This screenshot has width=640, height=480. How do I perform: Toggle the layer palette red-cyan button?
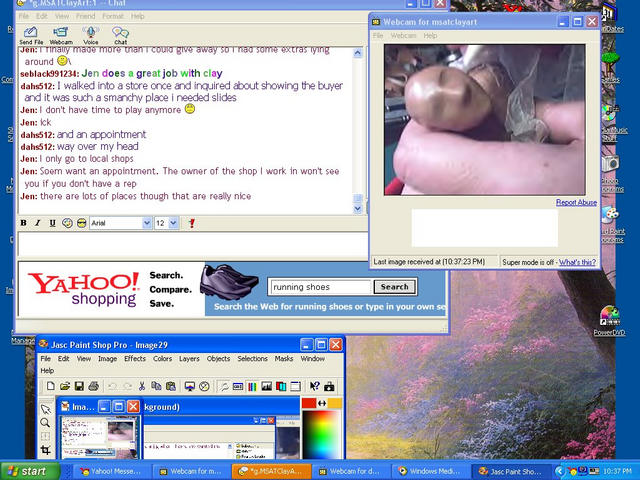(281, 386)
